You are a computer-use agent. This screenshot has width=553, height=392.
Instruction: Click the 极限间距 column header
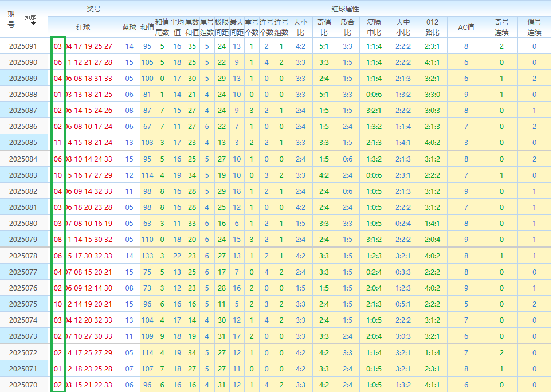(222, 27)
